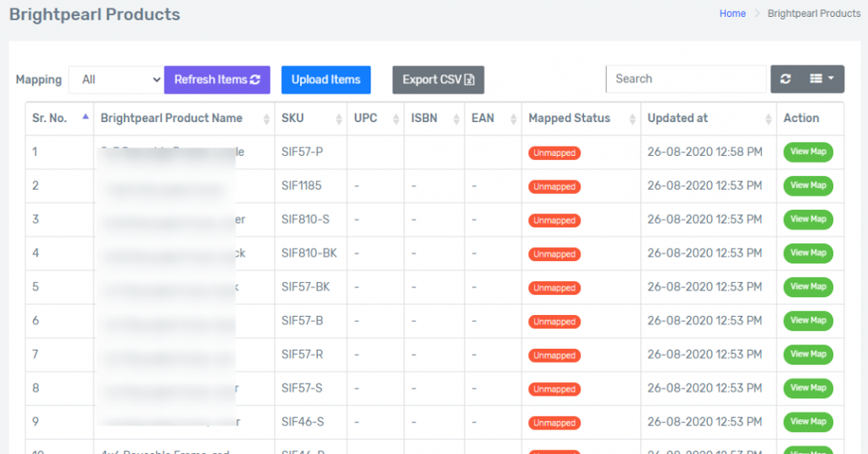Sort by ISBN column header
Image resolution: width=868 pixels, height=454 pixels.
pos(435,119)
